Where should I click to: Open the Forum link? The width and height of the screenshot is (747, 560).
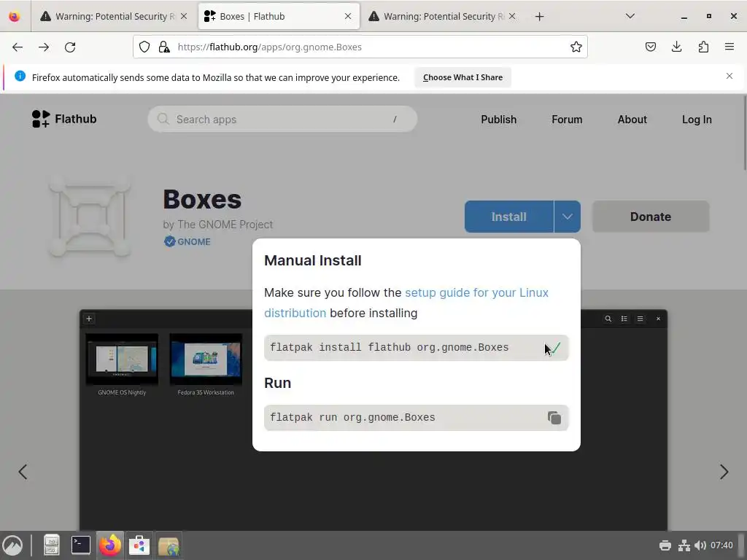click(567, 120)
